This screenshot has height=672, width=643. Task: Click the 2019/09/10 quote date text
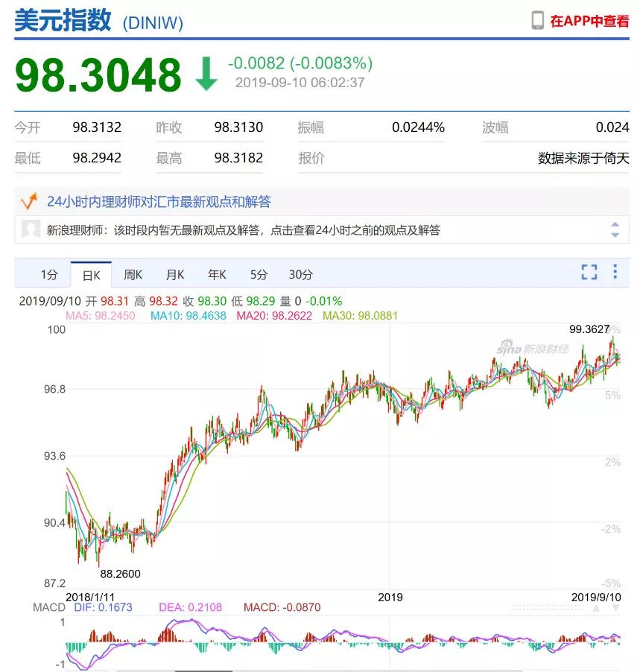coord(50,301)
